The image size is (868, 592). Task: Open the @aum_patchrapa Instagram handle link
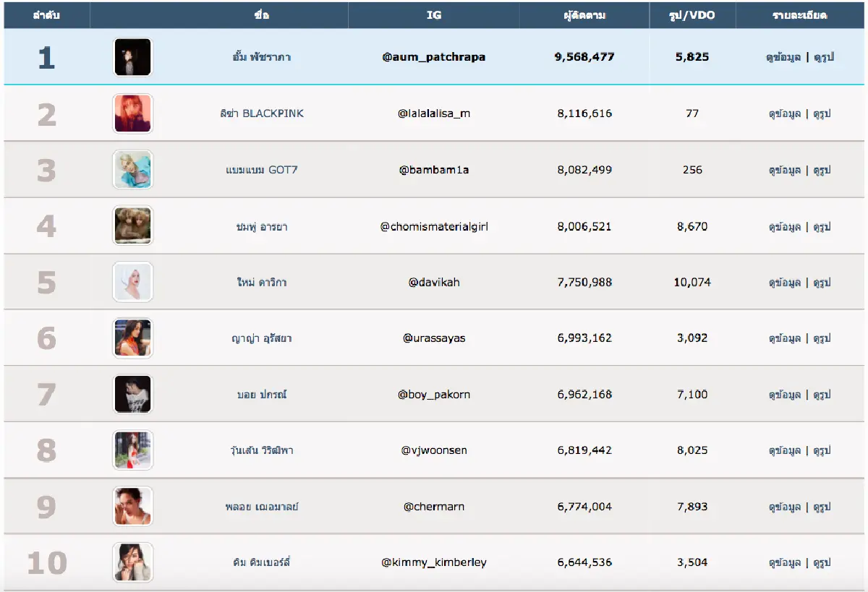point(433,57)
